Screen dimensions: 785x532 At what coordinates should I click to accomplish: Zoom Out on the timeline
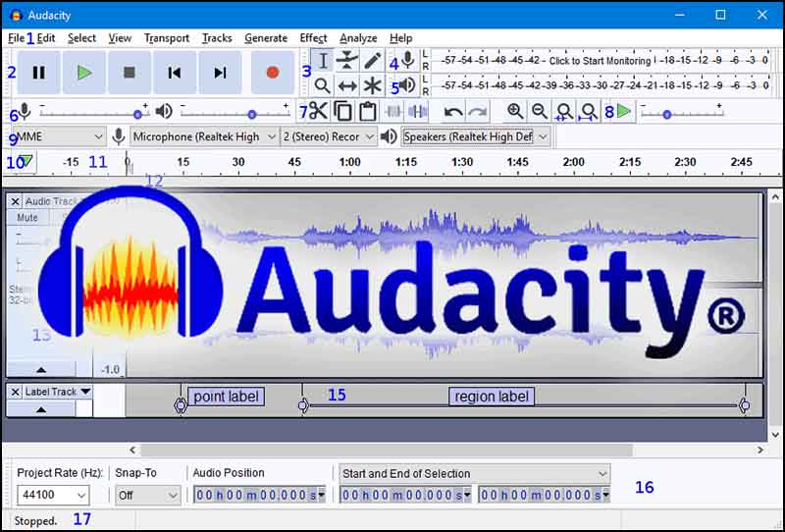(539, 111)
